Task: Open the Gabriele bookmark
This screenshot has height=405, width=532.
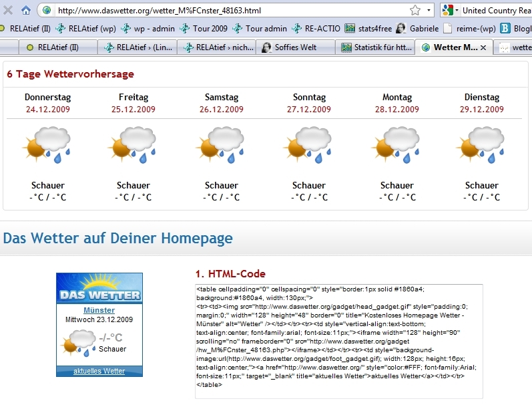Action: coord(418,28)
